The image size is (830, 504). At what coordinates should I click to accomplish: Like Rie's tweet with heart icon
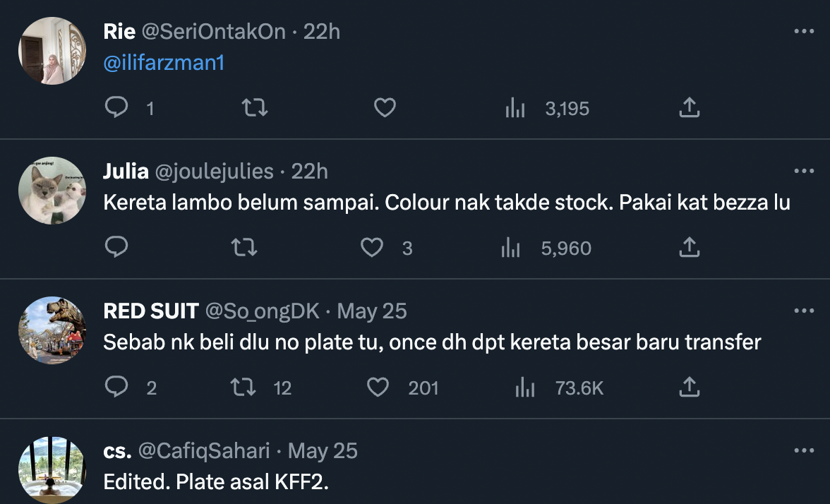[384, 108]
